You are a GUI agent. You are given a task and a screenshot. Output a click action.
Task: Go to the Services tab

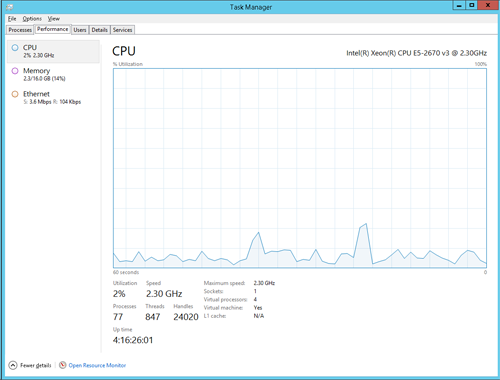point(122,30)
